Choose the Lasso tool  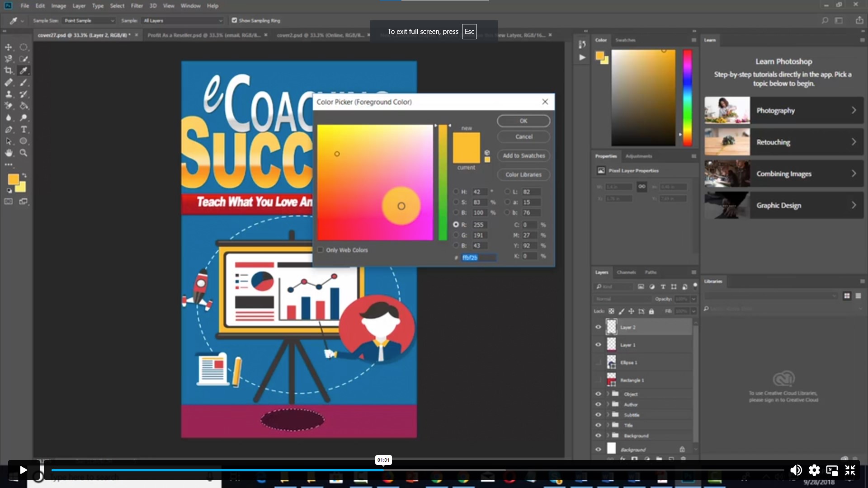click(9, 58)
